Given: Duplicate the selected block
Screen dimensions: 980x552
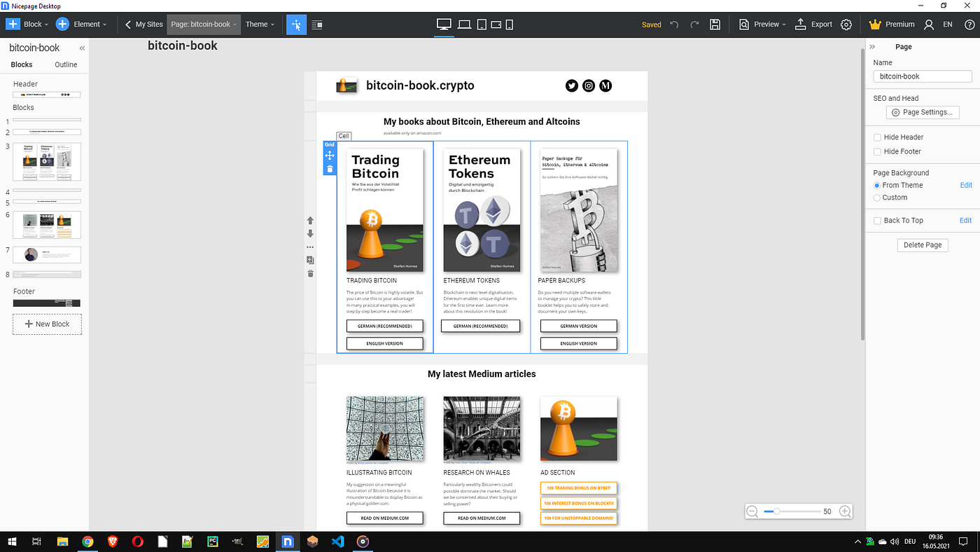Looking at the screenshot, I should click(x=310, y=260).
